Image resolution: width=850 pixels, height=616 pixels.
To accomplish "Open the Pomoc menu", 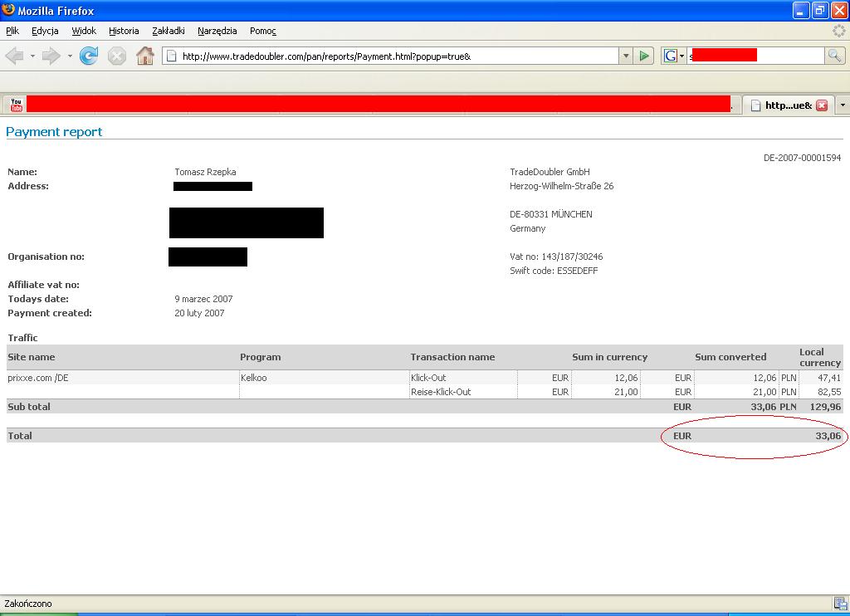I will pyautogui.click(x=263, y=31).
